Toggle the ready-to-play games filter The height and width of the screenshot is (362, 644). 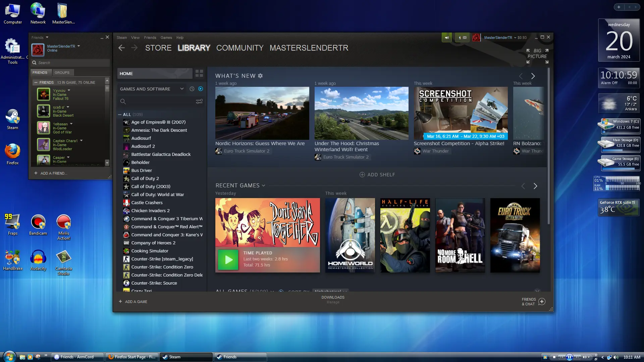coord(201,89)
